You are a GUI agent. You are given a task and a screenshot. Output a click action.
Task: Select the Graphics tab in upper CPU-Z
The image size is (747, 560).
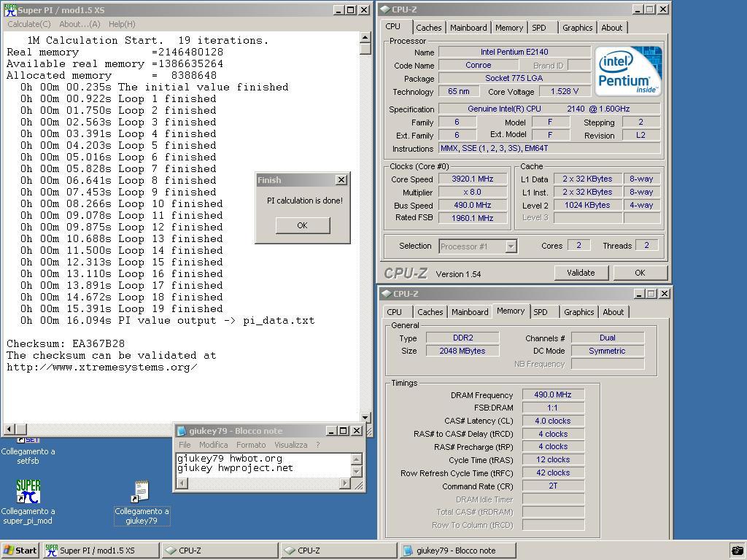pos(578,28)
